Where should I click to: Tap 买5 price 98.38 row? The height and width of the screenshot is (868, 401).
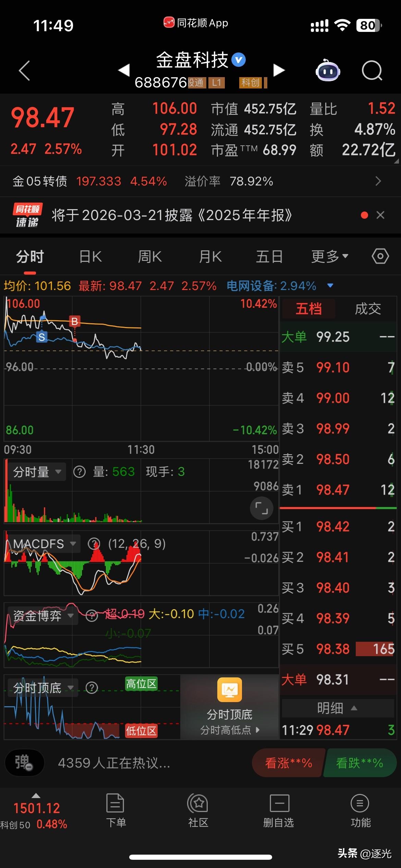pos(338,649)
